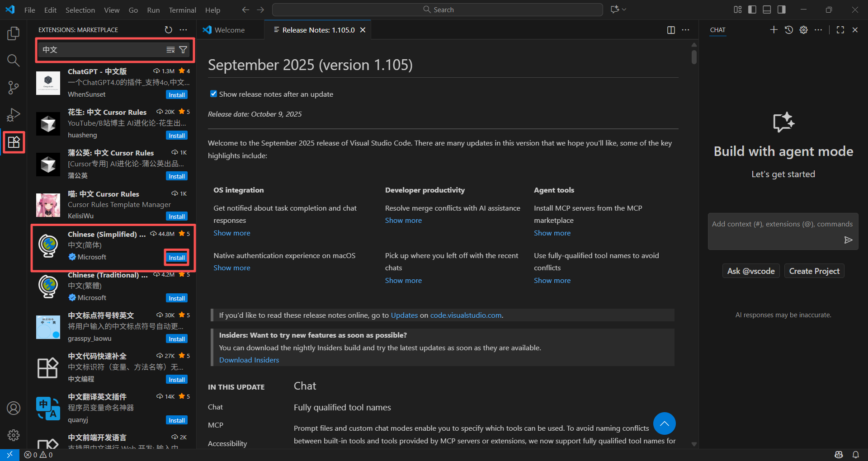
Task: Toggle primary side bar visibility
Action: click(x=752, y=9)
